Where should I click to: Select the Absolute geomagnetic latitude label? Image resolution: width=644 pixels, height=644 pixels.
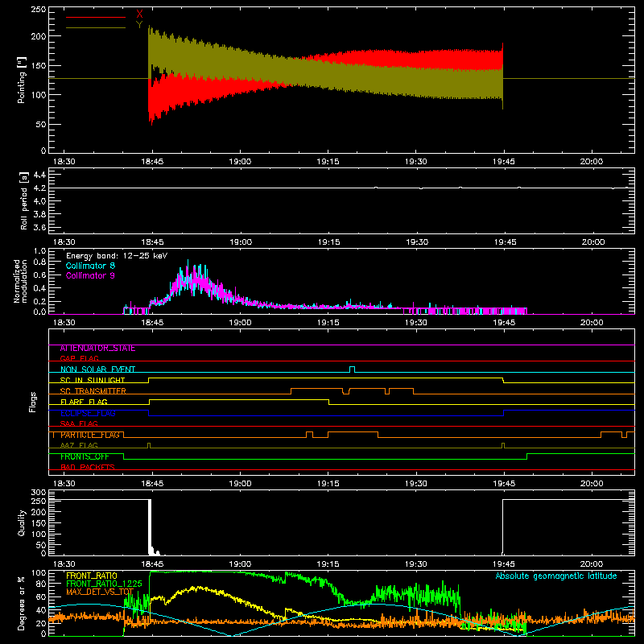[556, 576]
